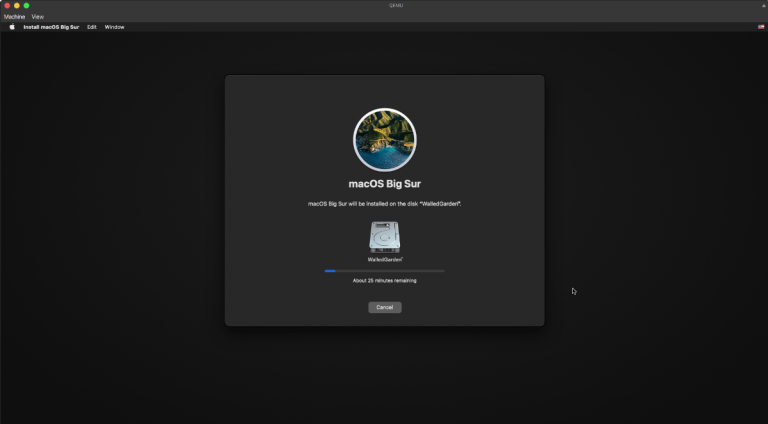Open the Window menu
Image resolution: width=768 pixels, height=424 pixels.
click(114, 27)
